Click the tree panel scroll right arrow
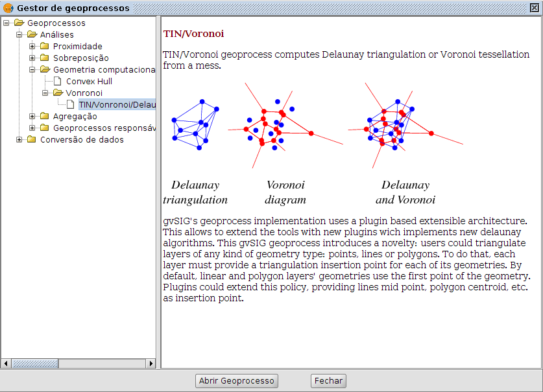 click(151, 363)
